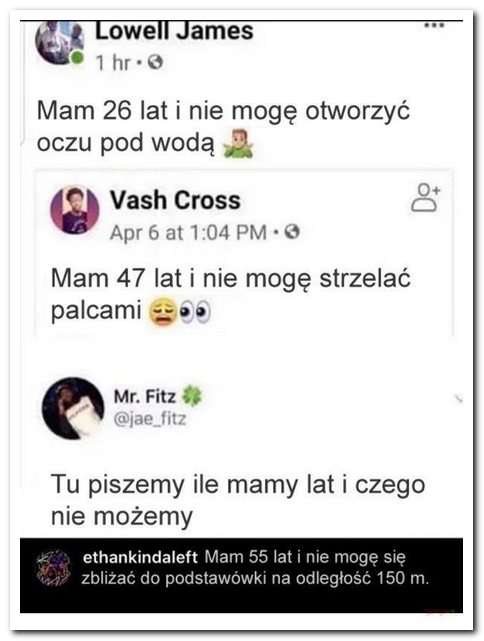484x641 pixels.
Task: Click ethankindaleft username
Action: [140, 557]
